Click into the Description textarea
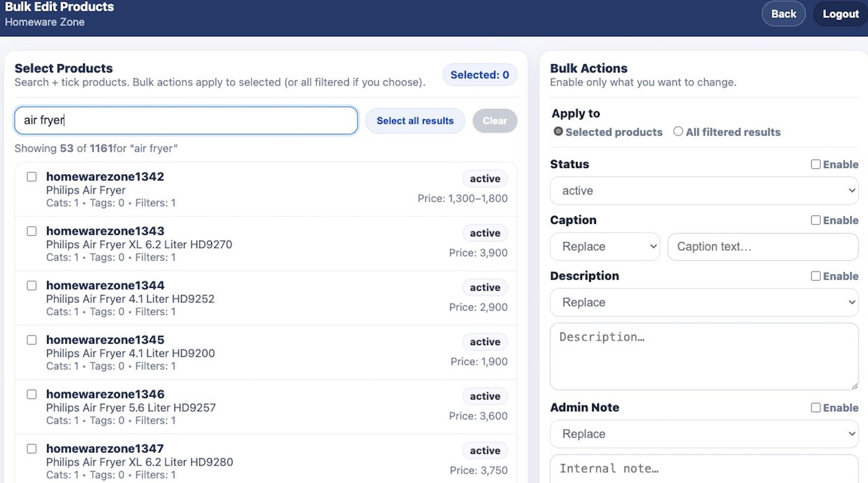This screenshot has height=483, width=868. (x=704, y=356)
